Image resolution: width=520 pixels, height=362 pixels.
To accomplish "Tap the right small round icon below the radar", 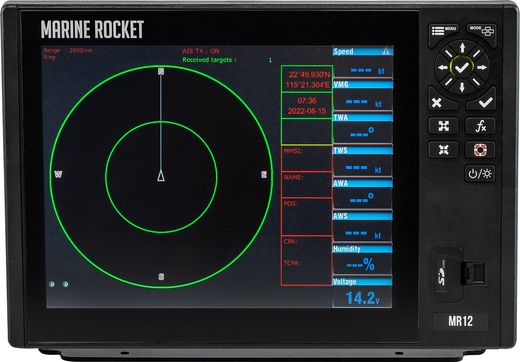I will tap(65, 284).
